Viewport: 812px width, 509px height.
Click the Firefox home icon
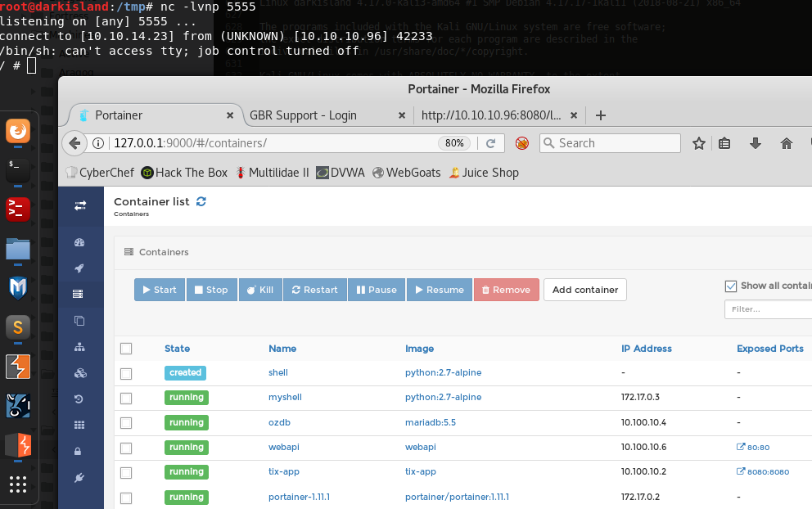point(787,143)
